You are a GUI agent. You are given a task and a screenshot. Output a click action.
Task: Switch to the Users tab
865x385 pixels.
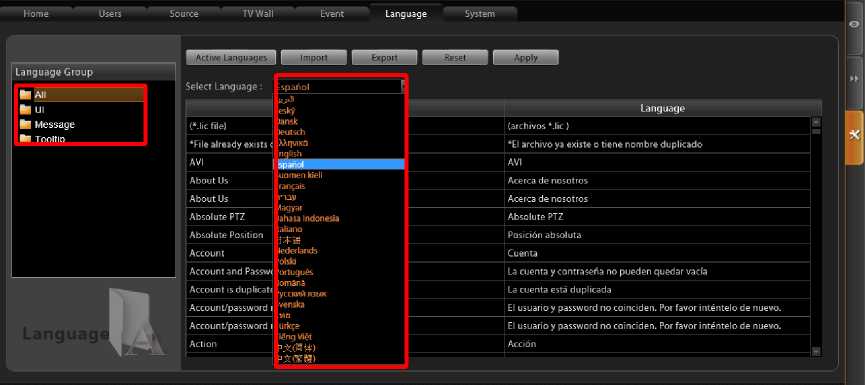pyautogui.click(x=110, y=14)
